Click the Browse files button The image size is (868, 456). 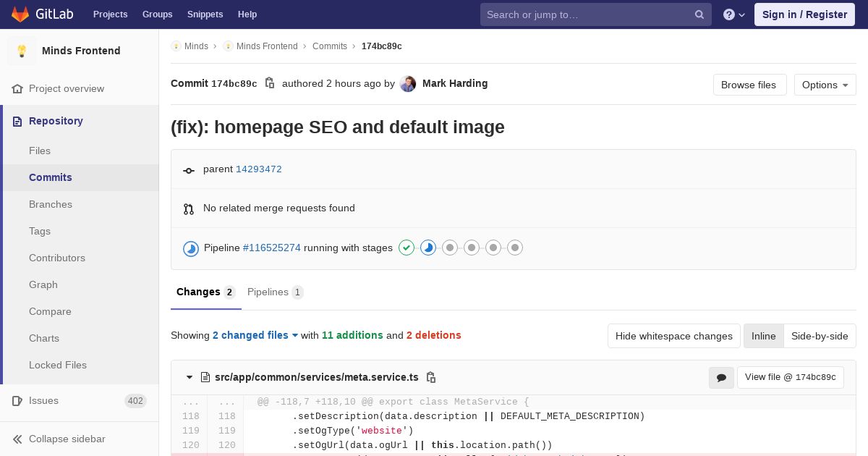point(749,85)
